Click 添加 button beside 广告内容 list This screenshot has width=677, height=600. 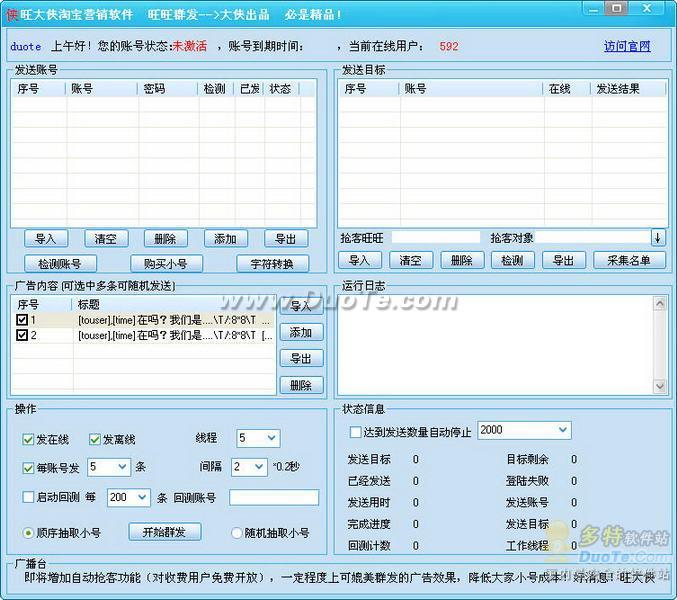coord(301,332)
